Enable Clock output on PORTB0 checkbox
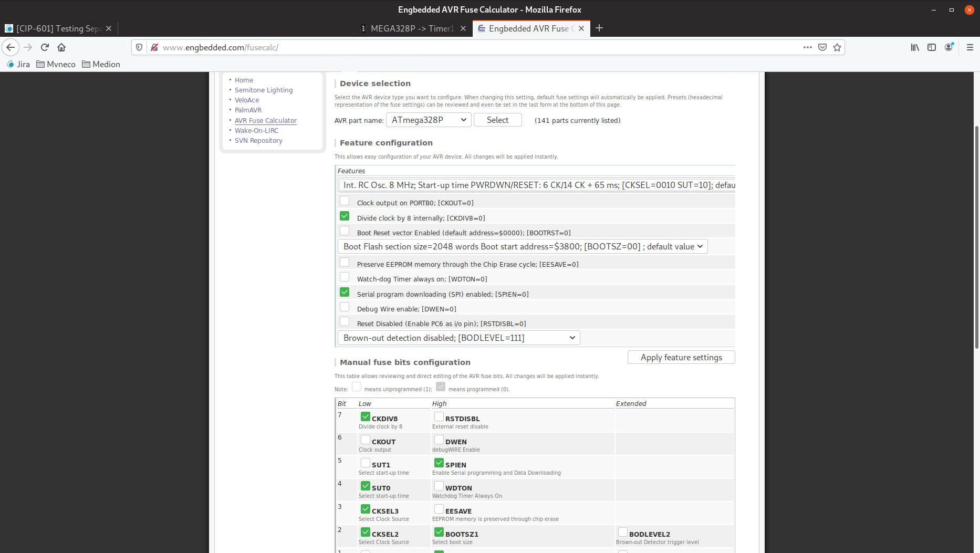The image size is (980, 553). [x=345, y=201]
